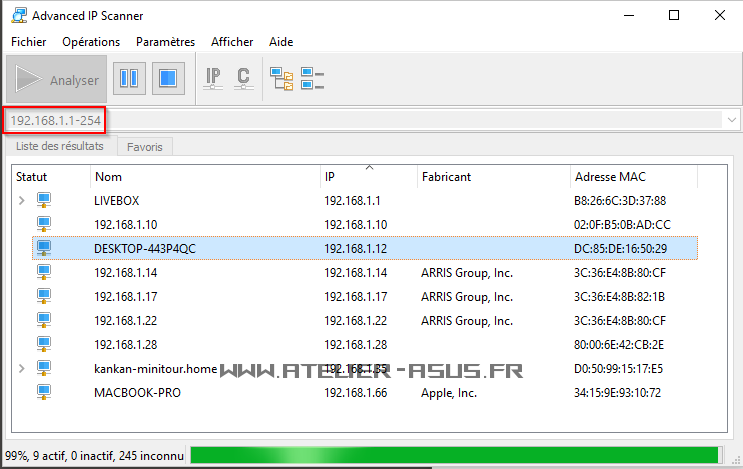Pause the running network scan
The width and height of the screenshot is (743, 469).
(x=128, y=78)
